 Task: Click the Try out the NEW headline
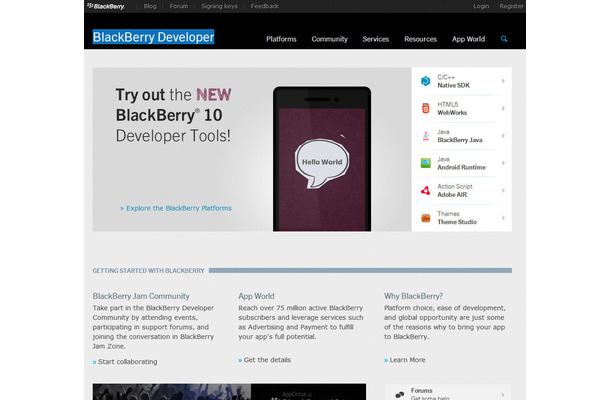coord(174,115)
